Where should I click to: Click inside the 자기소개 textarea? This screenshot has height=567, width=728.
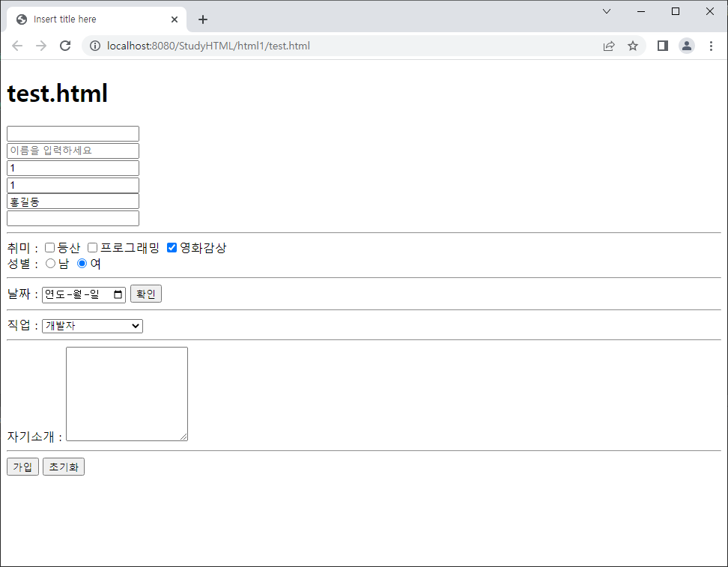click(x=127, y=394)
